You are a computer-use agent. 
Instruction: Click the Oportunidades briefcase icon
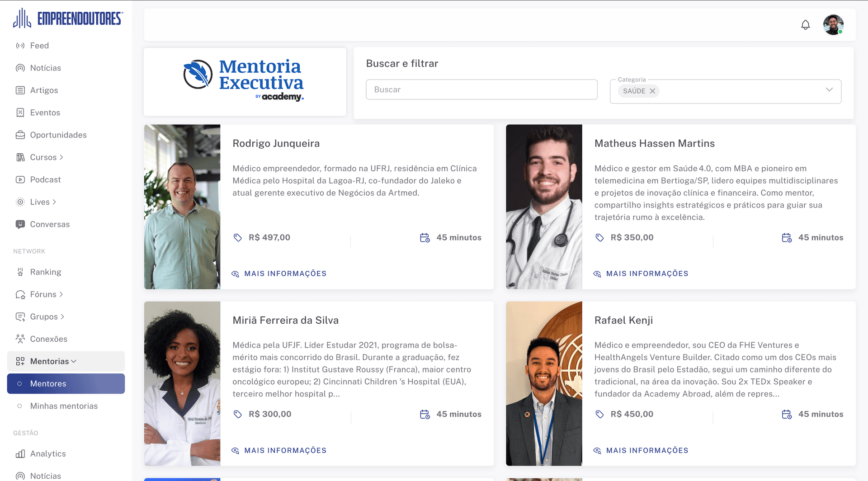click(20, 135)
